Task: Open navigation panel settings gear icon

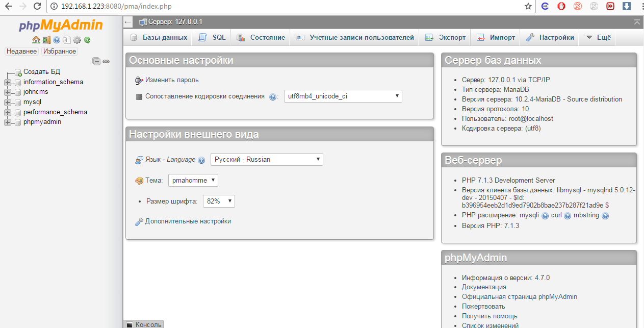Action: (x=77, y=40)
